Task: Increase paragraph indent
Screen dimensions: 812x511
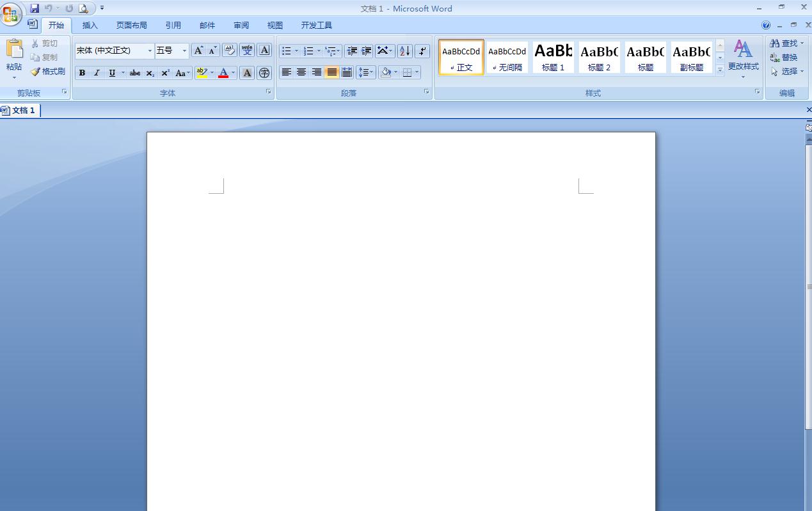Action: [366, 51]
